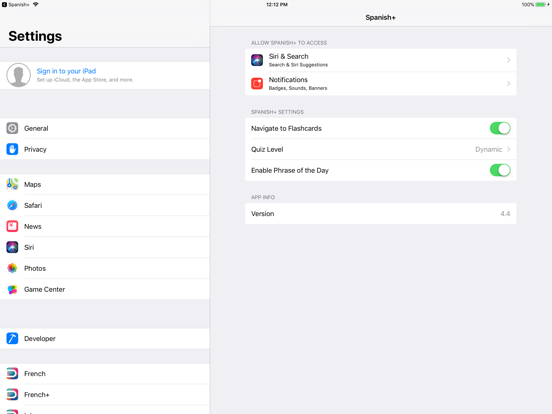Tap the 12:12 PM clock

(x=277, y=5)
